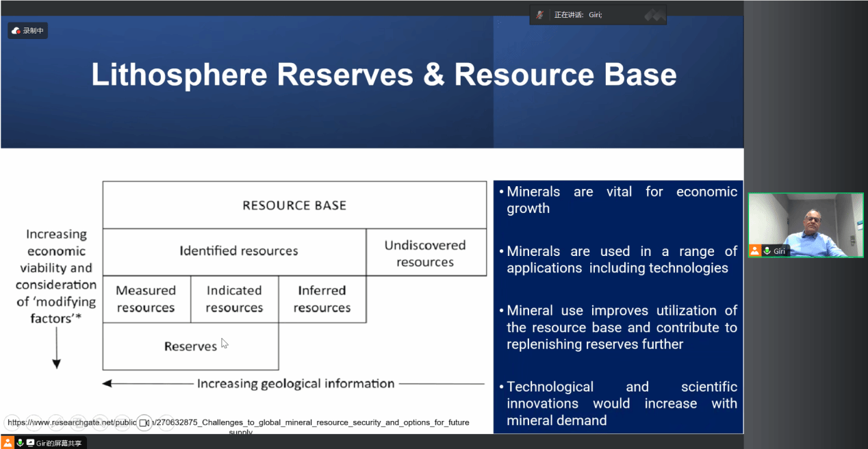Click the screen sharing label in the bottom bar
The width and height of the screenshot is (868, 449).
[59, 443]
